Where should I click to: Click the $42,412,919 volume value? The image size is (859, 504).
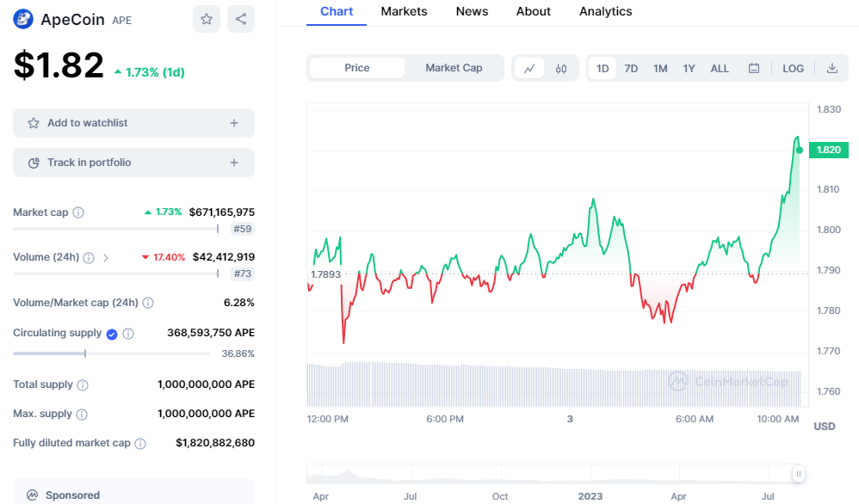[x=224, y=257]
